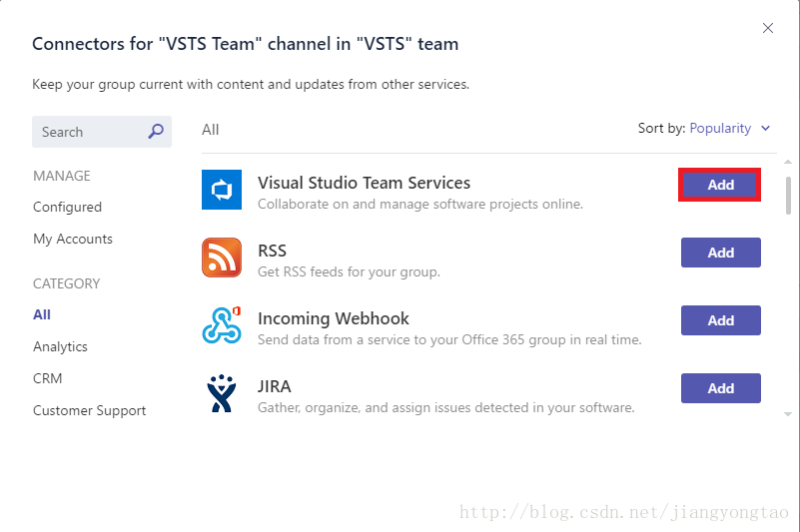Select the CRM category
Image resolution: width=800 pixels, height=532 pixels.
click(x=48, y=378)
